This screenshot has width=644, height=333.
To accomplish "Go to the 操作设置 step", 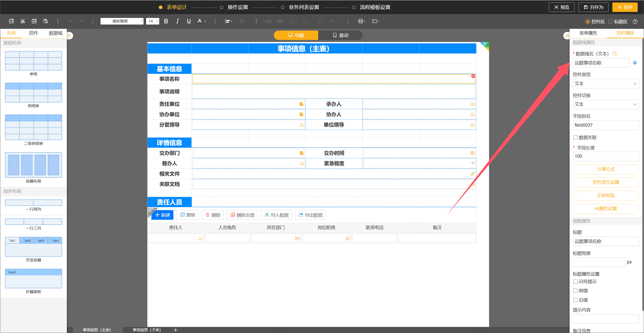I will click(x=238, y=7).
